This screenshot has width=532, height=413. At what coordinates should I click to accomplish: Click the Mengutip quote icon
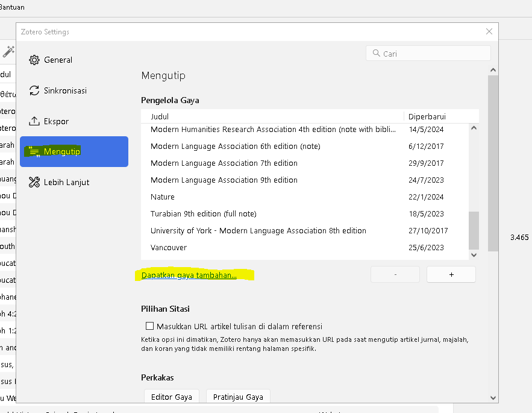pos(34,151)
